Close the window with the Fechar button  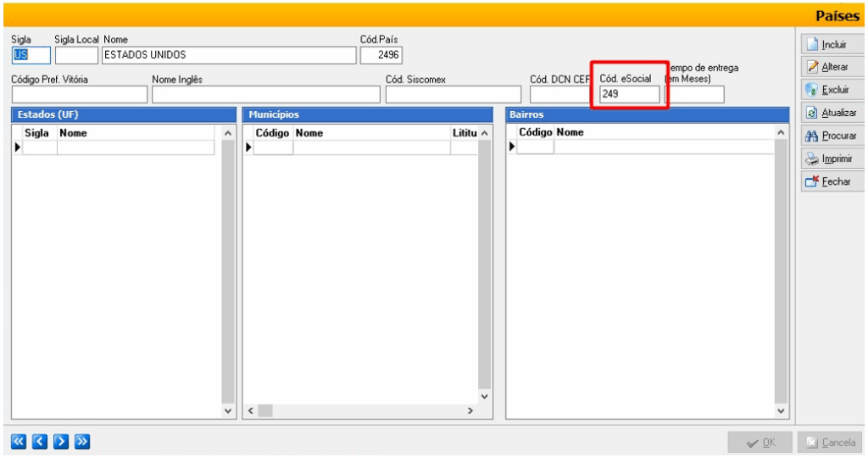(828, 181)
